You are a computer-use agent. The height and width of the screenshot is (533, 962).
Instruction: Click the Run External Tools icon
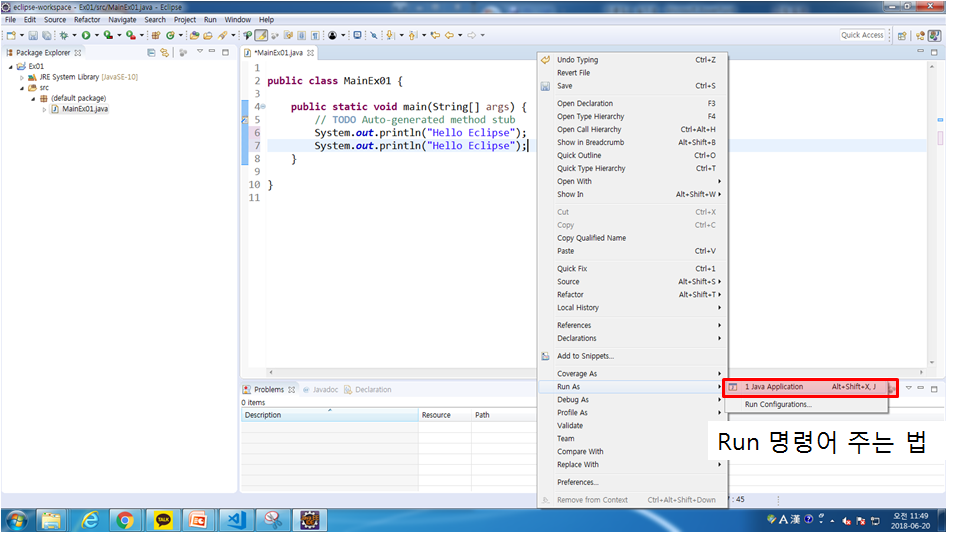point(131,36)
